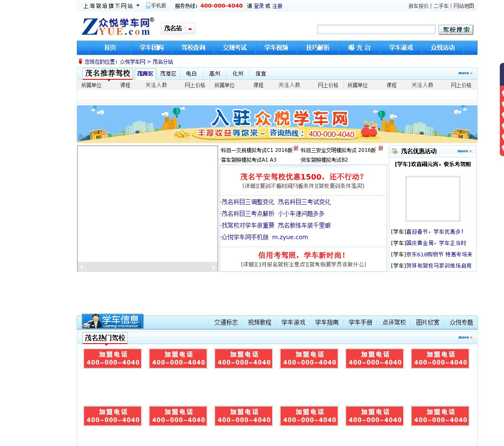
Task: Click more in 茂名推荐驾校 section
Action: pyautogui.click(x=465, y=73)
